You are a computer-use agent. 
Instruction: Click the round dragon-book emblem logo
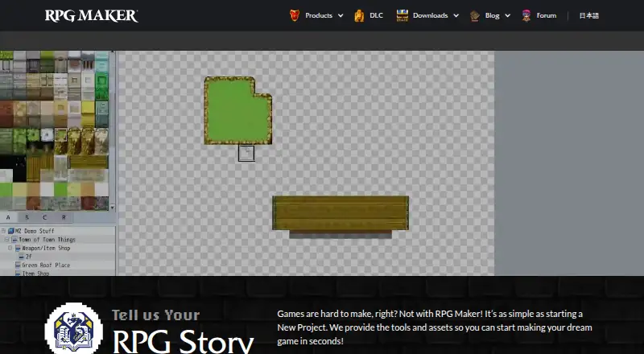[x=74, y=328]
